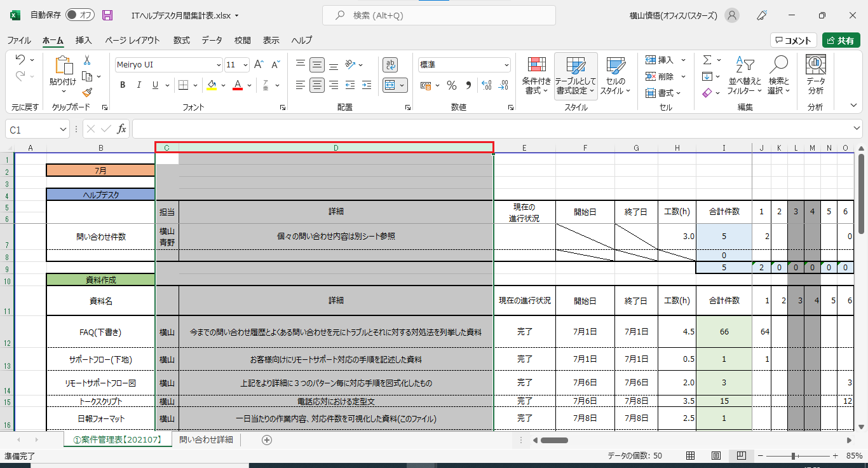Click the コメント button
The image size is (868, 468).
[793, 40]
